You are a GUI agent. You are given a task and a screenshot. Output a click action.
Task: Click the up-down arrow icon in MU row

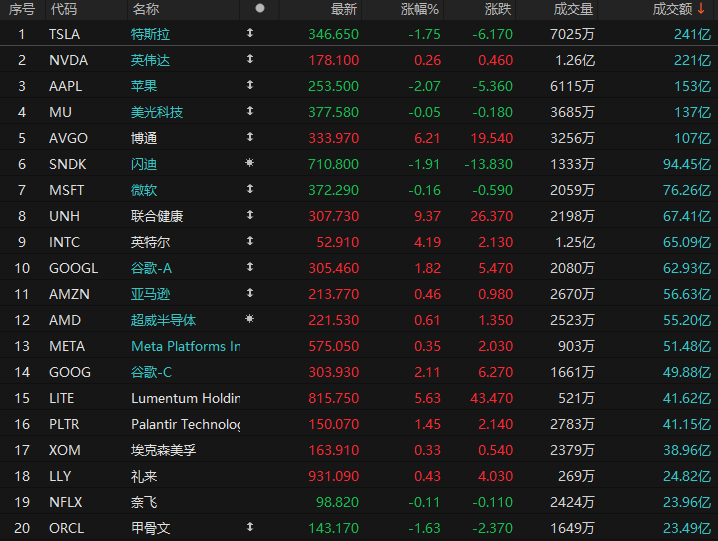[x=250, y=111]
